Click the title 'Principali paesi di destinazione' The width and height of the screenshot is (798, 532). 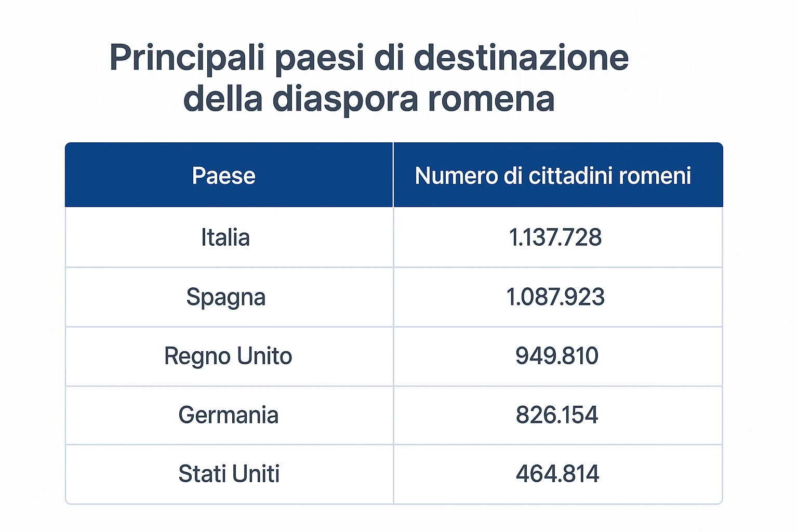(x=369, y=58)
